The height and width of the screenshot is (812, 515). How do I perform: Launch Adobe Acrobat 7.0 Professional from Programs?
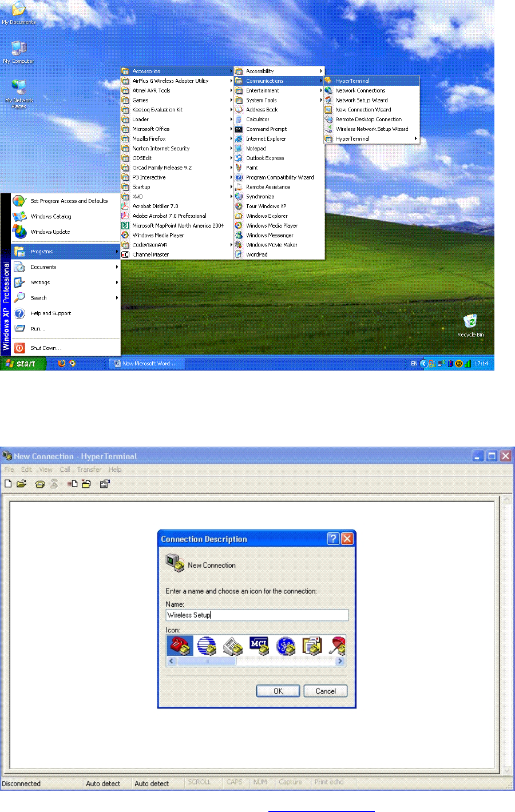[177, 216]
